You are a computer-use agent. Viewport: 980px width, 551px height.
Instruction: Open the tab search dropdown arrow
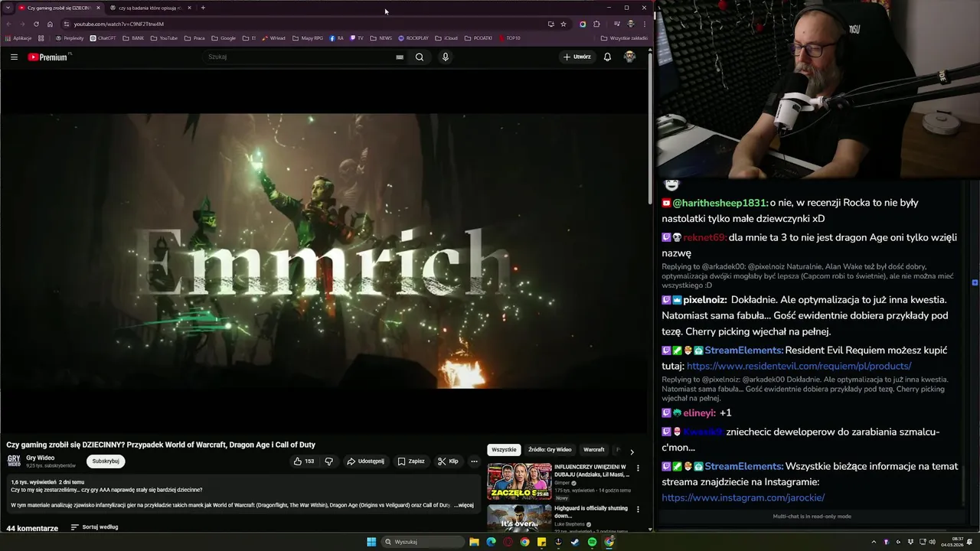click(x=8, y=8)
